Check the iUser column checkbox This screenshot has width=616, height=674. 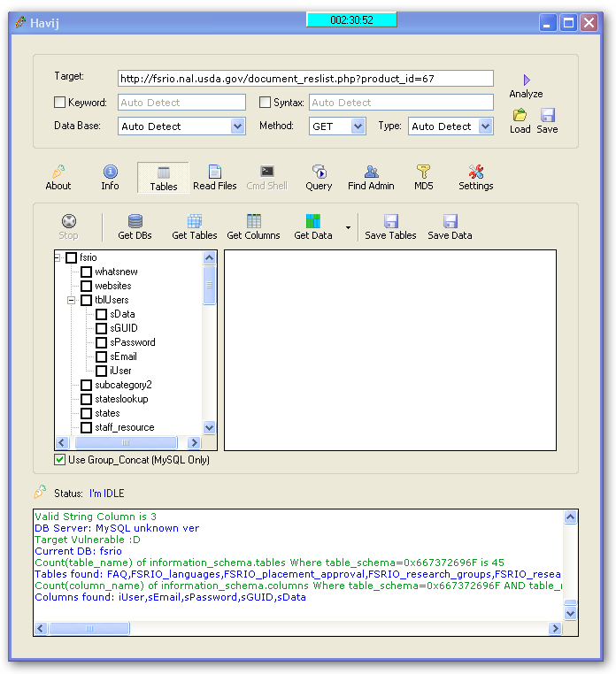click(102, 371)
